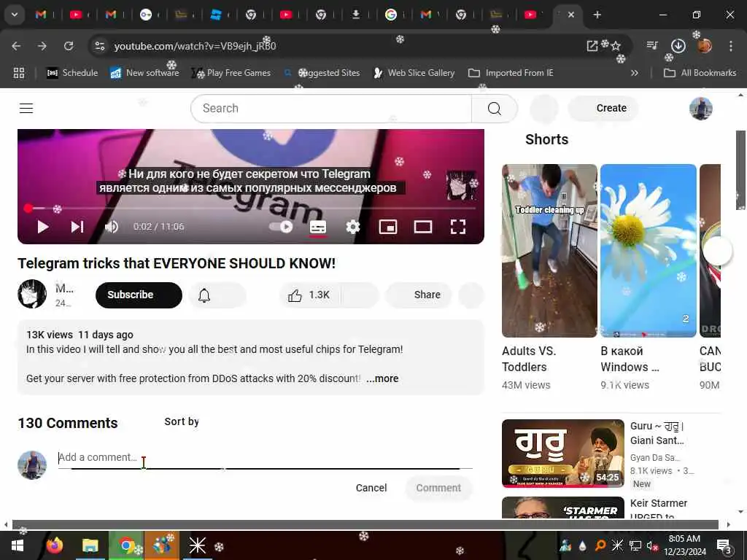Open Chrome three-dot menu
Viewport: 747px width, 560px height.
point(731,46)
